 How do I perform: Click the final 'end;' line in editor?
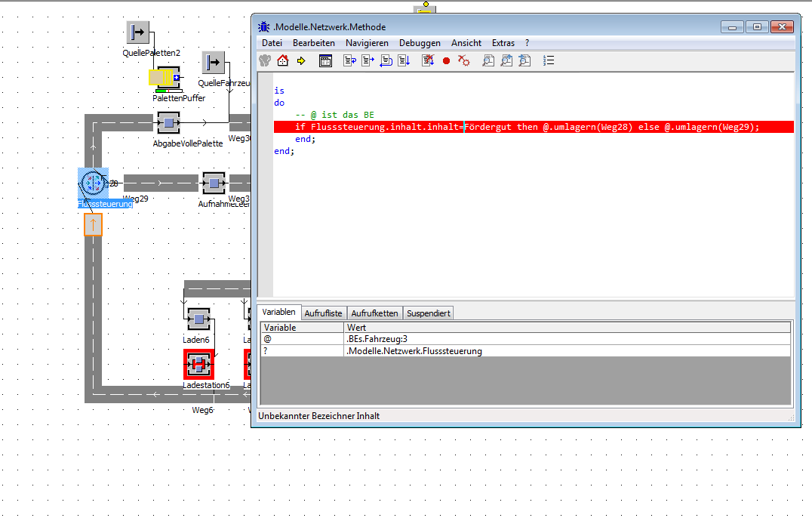285,151
